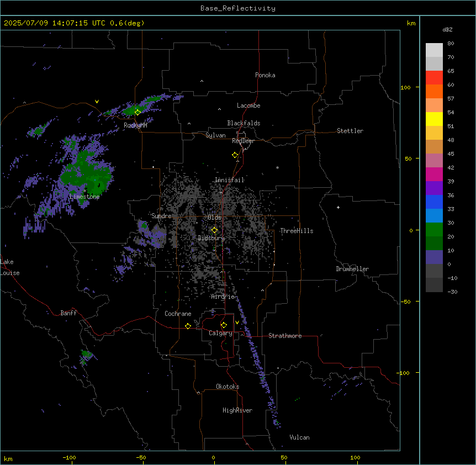Click the yellow V marker east of Calgary
This screenshot has width=476, height=465.
pos(237,323)
